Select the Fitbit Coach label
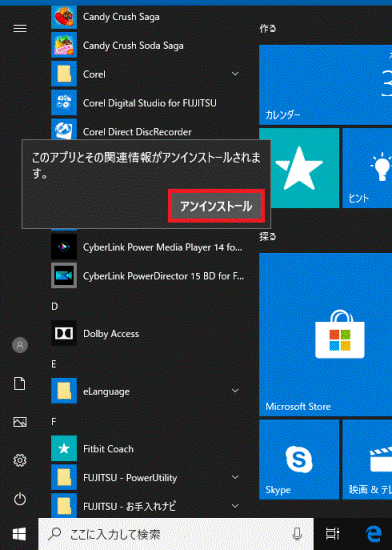Image resolution: width=392 pixels, height=550 pixels. pos(108,449)
